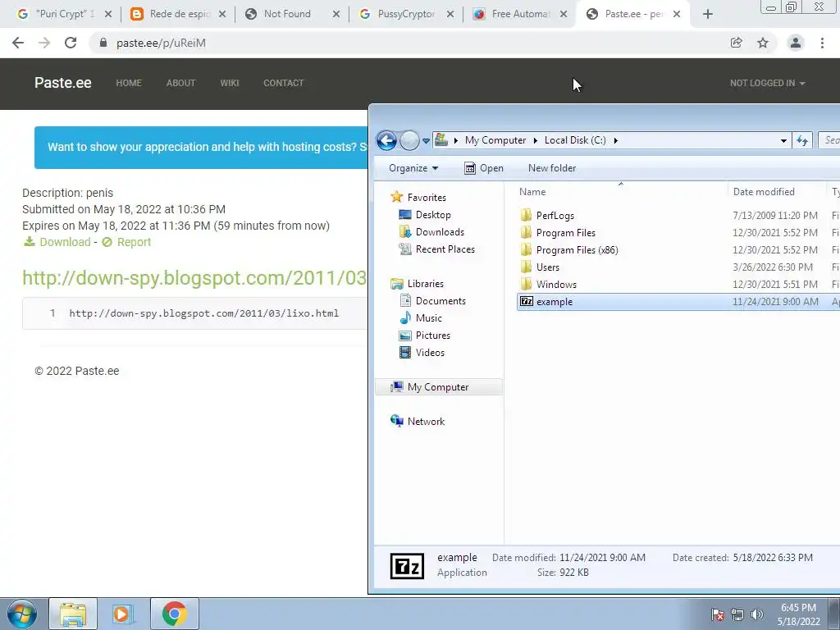Click the Paste.ee logo
The image size is (840, 630).
[x=62, y=83]
